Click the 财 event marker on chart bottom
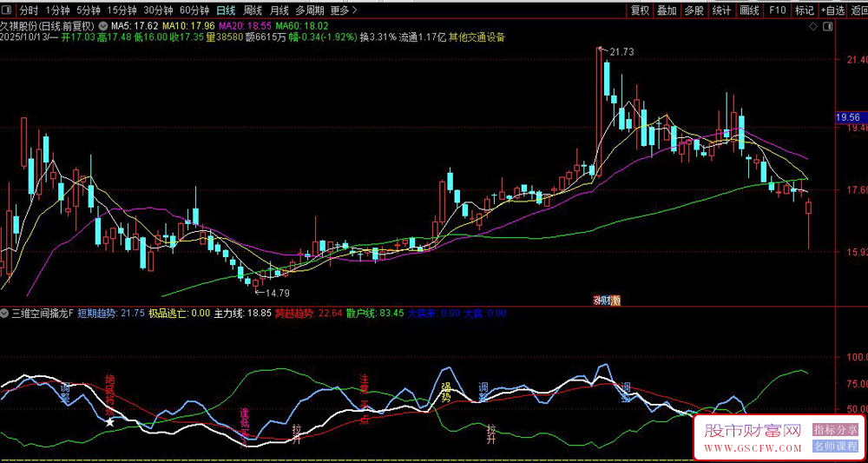Viewport: 868px width, 463px height. pyautogui.click(x=608, y=301)
